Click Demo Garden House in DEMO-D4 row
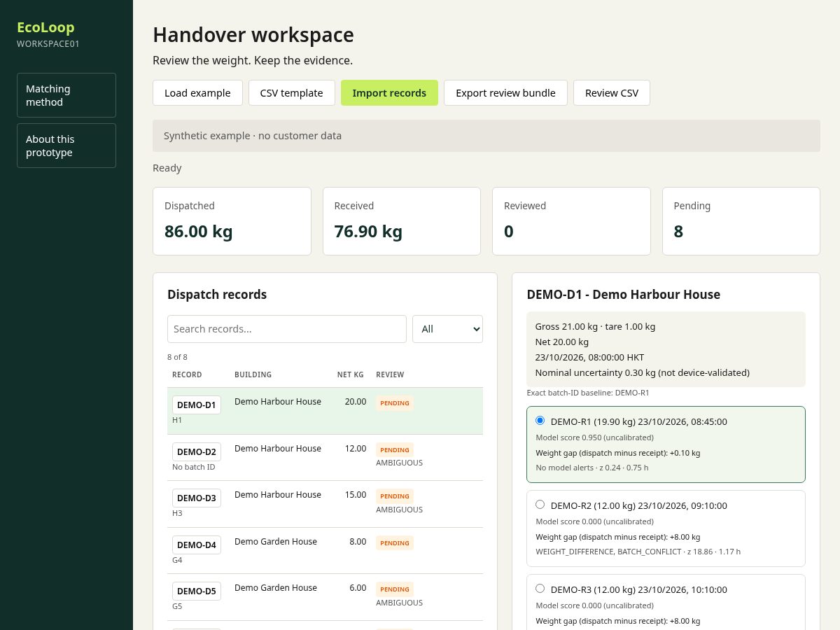The width and height of the screenshot is (840, 630). (x=276, y=542)
